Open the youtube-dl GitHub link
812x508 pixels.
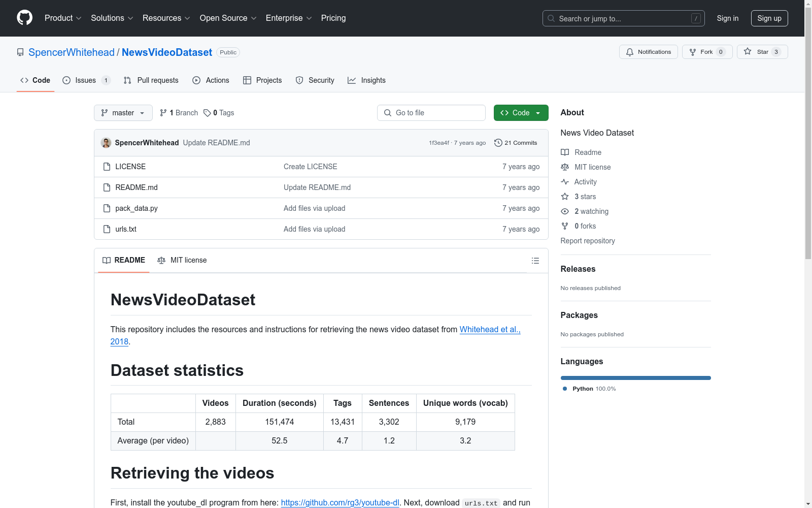point(340,502)
